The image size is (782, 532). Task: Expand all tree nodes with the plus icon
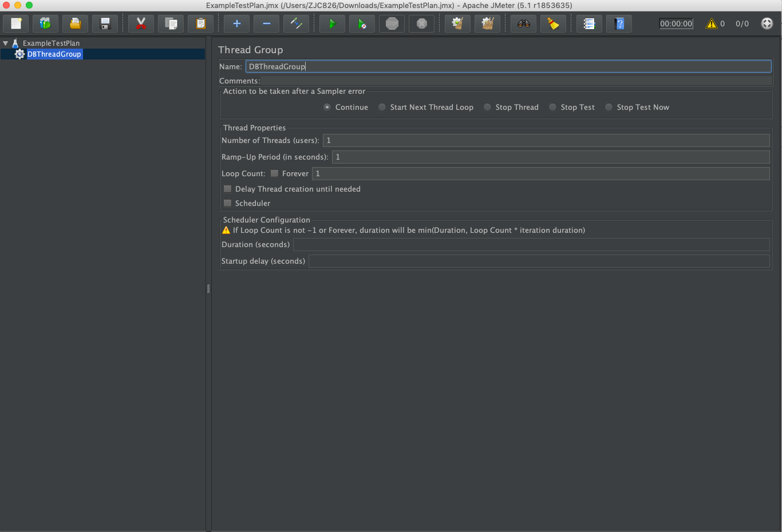pos(236,23)
